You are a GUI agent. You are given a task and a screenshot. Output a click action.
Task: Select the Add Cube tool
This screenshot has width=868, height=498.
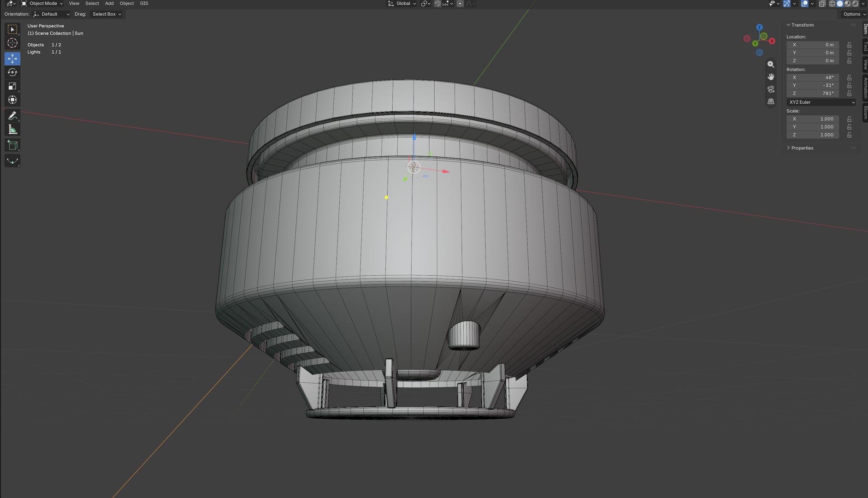[x=12, y=146]
